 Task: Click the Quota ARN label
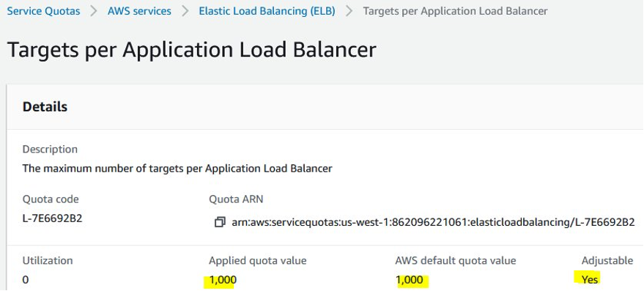[236, 199]
